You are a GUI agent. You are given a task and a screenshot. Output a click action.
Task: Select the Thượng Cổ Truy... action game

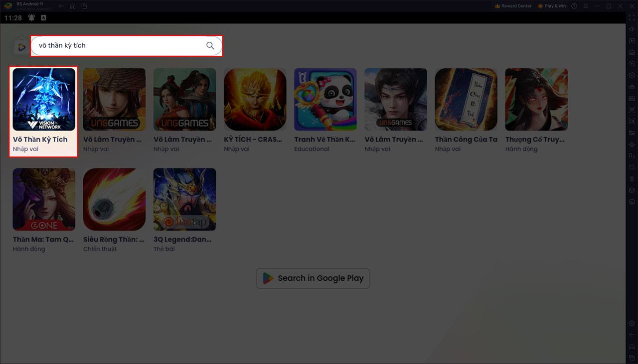[x=536, y=111]
